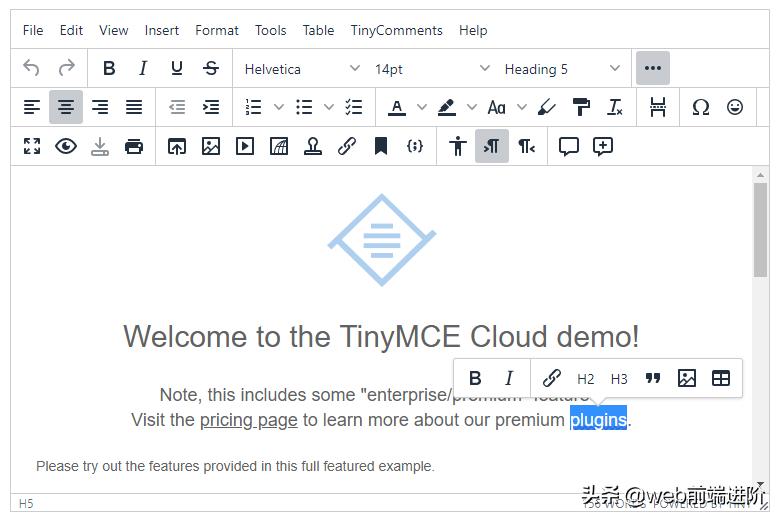Switch to fullscreen mode
Image resolution: width=780 pixels, height=520 pixels.
(x=32, y=146)
